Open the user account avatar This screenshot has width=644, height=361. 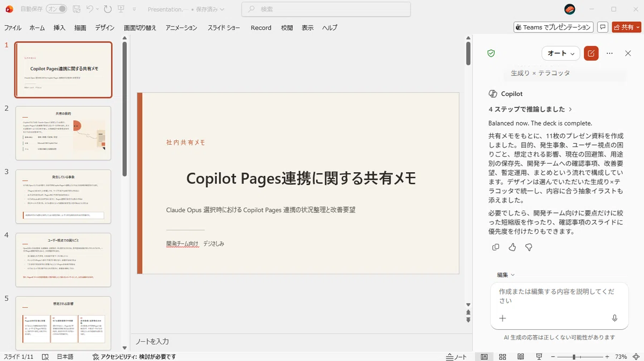pyautogui.click(x=570, y=9)
